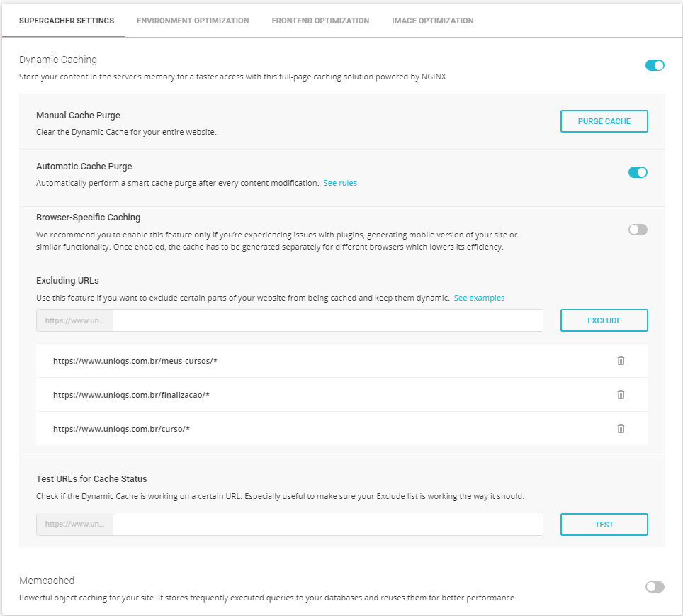Remove the curso excluded URL entry
Screen dimensions: 683x616
(621, 429)
